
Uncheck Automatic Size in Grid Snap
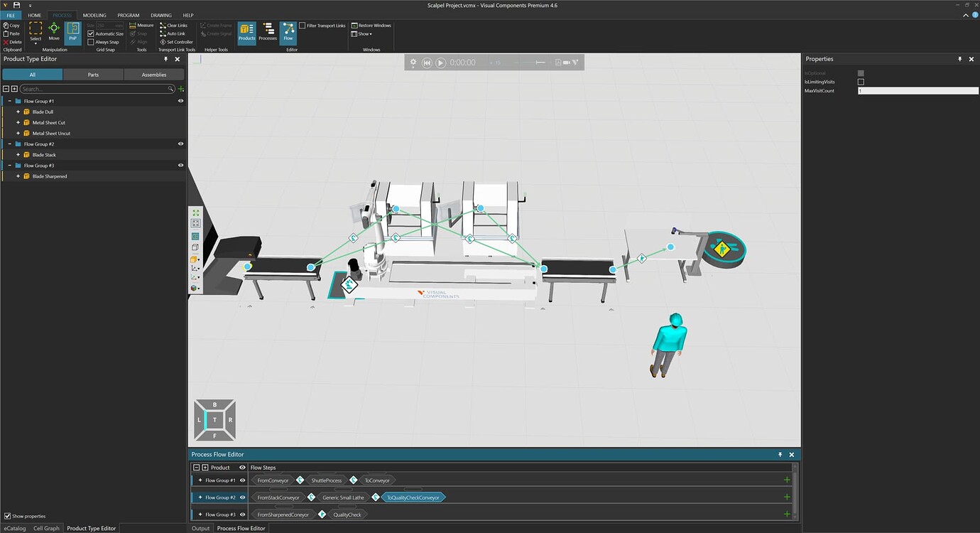point(90,33)
